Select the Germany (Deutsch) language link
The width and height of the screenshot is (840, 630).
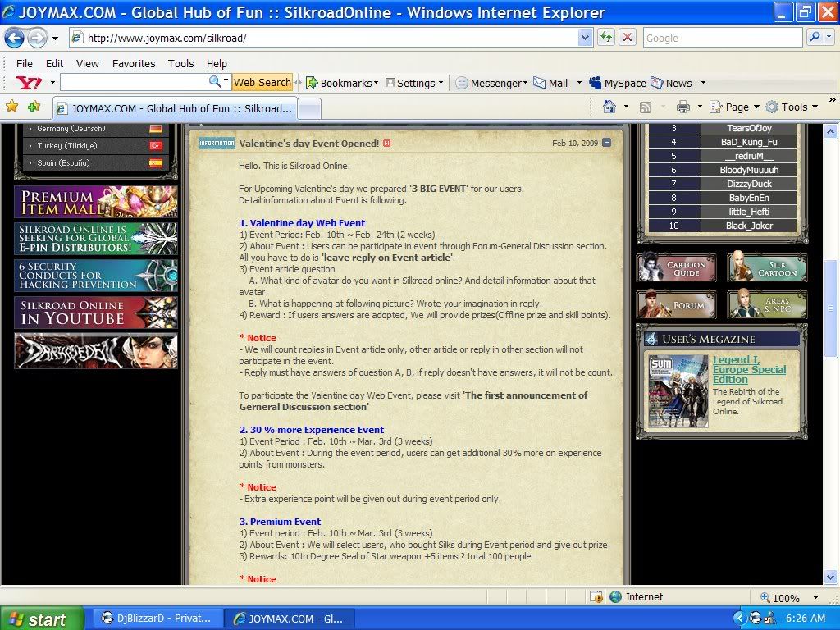[71, 129]
